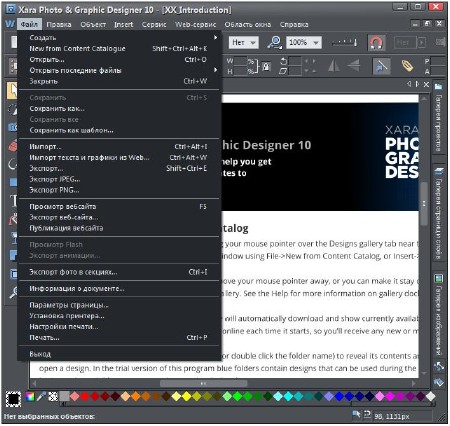Toggle the red magnet snap icon
This screenshot has height=426, width=450.
tap(376, 43)
